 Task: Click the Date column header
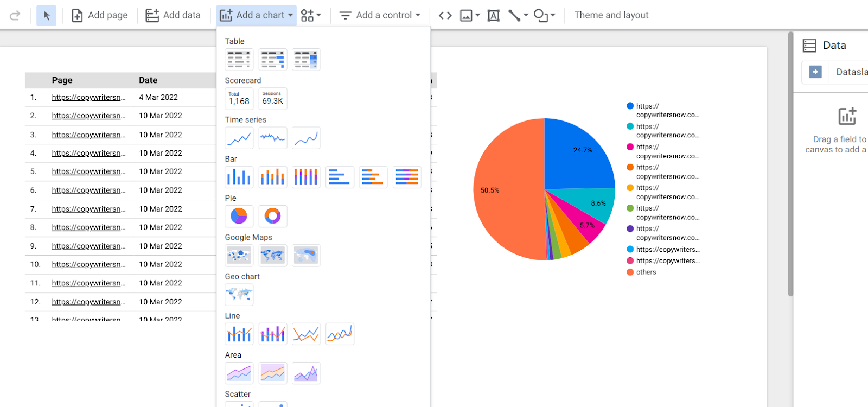click(148, 80)
